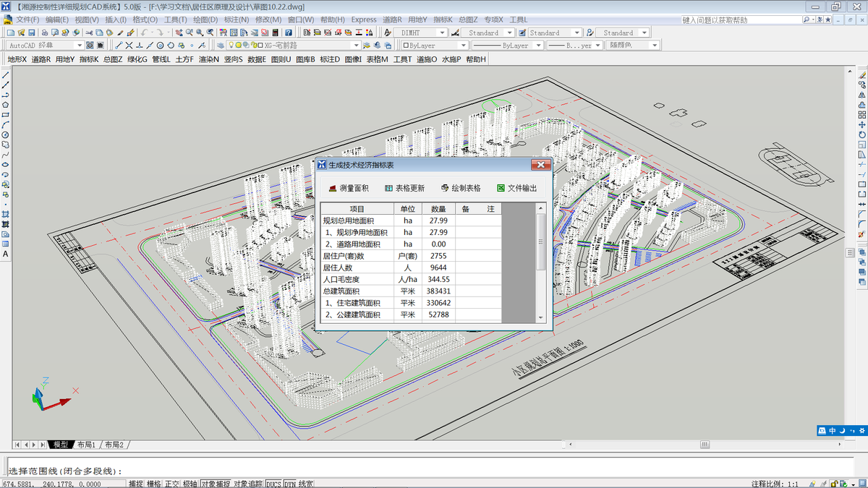Open the 绿化G custom menu

click(x=137, y=59)
